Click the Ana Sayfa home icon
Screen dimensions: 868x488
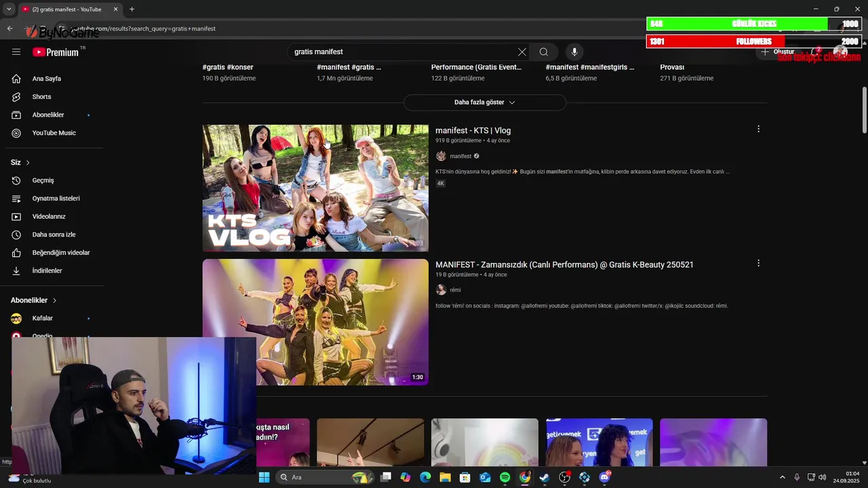click(x=16, y=79)
